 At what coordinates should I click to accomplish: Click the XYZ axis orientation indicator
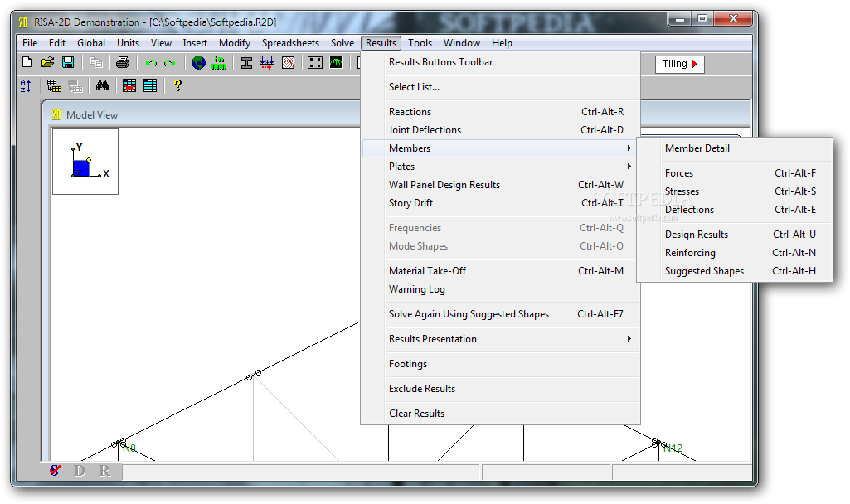(x=85, y=162)
